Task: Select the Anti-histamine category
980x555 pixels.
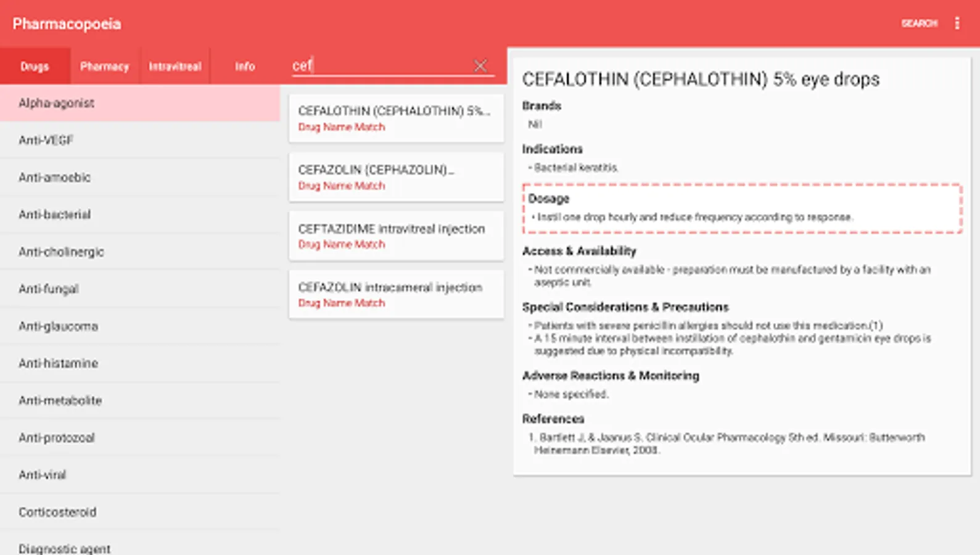Action: tap(140, 363)
